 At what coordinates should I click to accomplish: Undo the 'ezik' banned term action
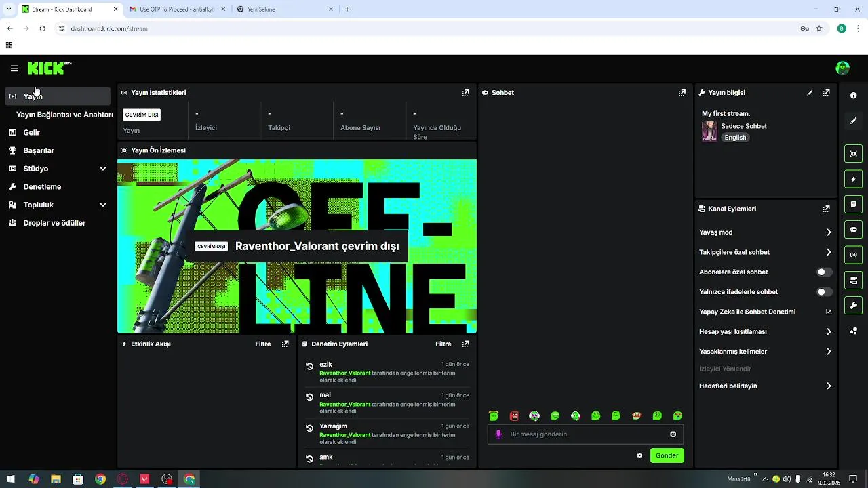(x=310, y=366)
